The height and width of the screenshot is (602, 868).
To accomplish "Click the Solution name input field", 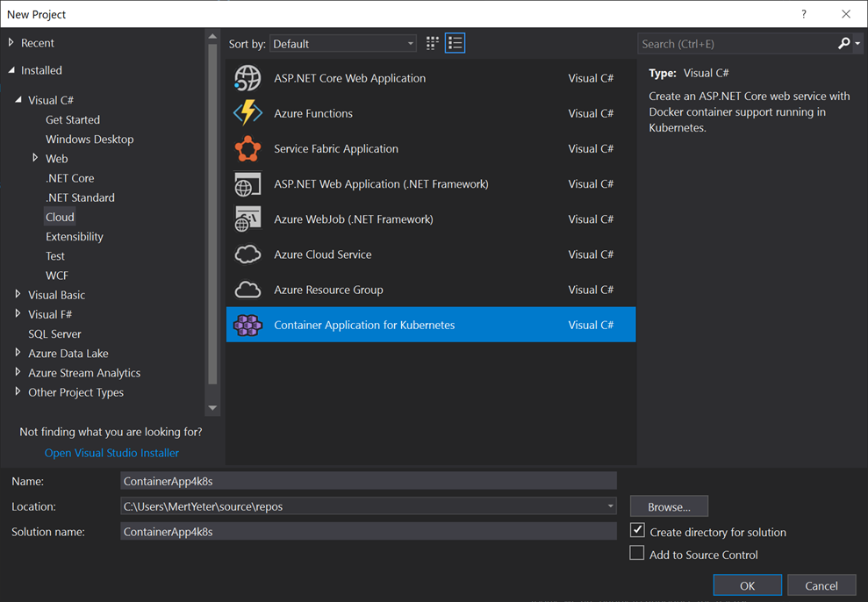I will (368, 531).
